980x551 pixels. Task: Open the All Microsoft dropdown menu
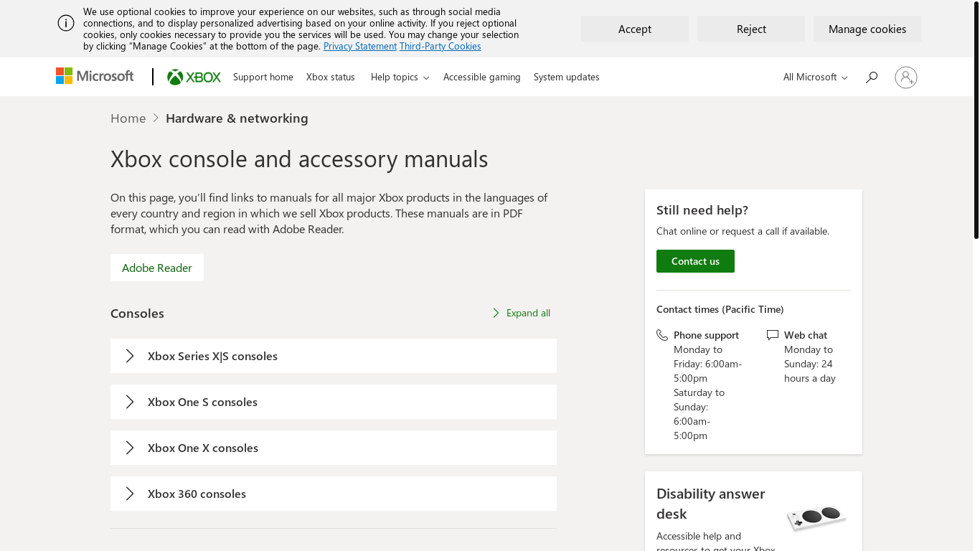815,77
